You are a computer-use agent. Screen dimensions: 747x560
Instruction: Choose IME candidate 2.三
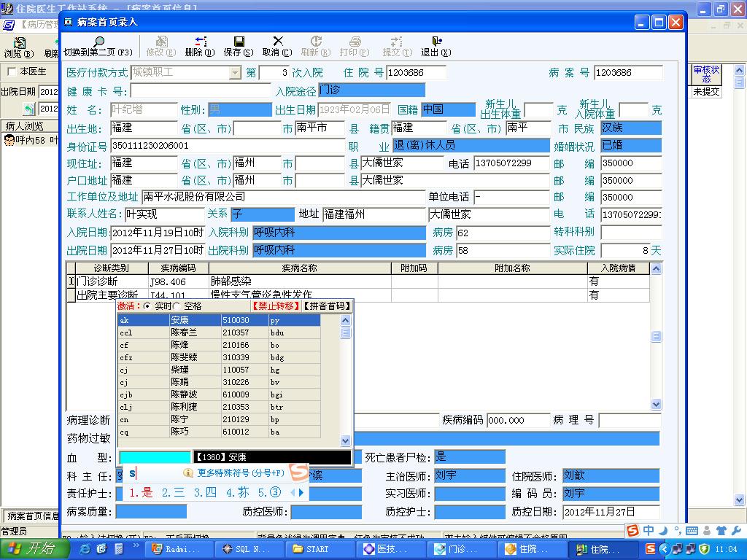173,492
